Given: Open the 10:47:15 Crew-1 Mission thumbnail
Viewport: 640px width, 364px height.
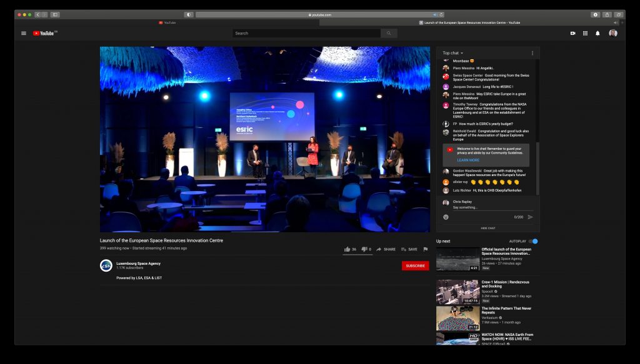Looking at the screenshot, I should [x=457, y=292].
